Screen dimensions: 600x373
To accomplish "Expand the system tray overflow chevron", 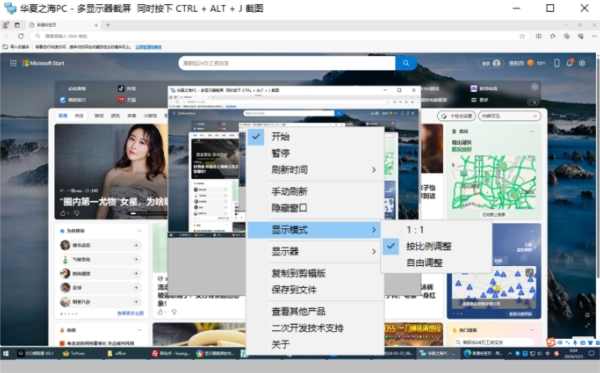I will (510, 353).
